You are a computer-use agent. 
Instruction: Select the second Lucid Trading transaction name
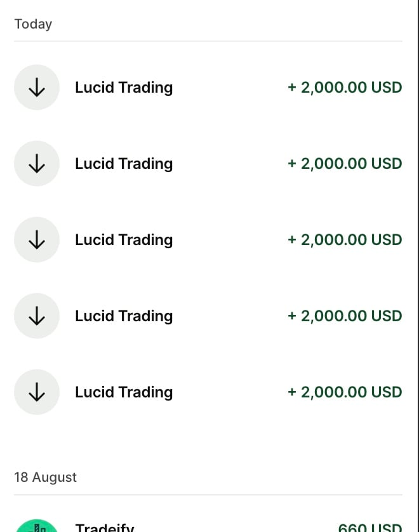pos(124,164)
